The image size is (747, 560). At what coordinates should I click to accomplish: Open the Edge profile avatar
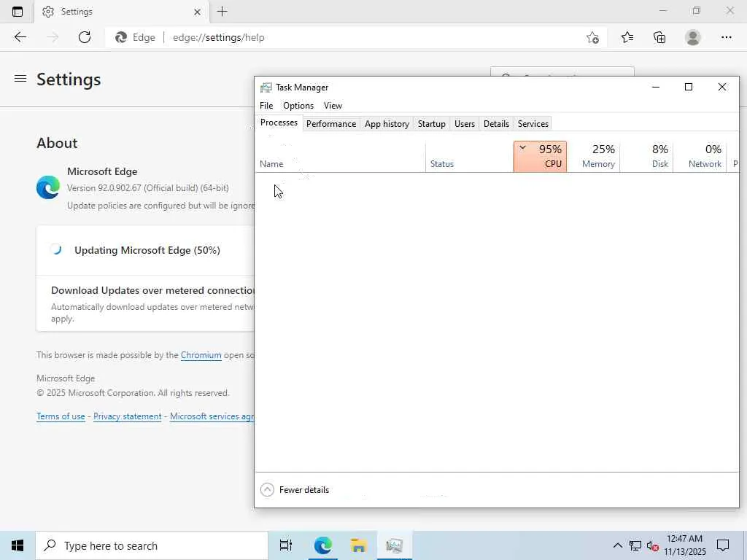coord(693,37)
